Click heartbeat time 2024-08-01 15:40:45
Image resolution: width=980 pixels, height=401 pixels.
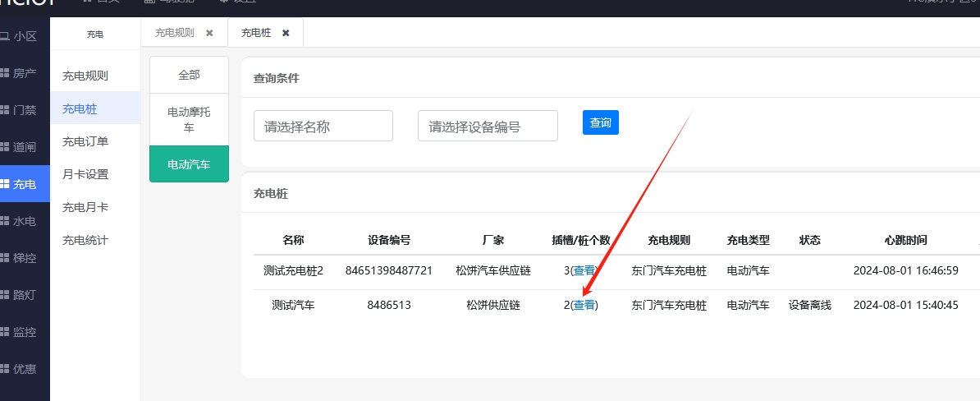tap(905, 306)
